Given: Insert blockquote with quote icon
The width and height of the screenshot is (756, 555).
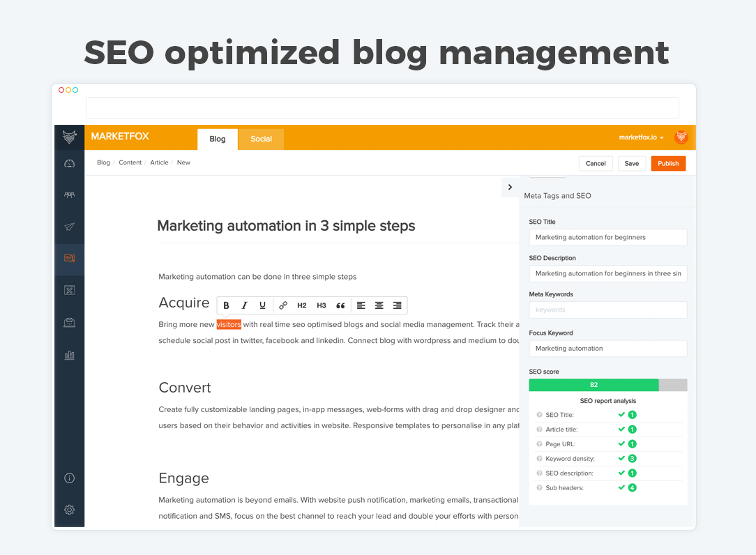Looking at the screenshot, I should (340, 305).
